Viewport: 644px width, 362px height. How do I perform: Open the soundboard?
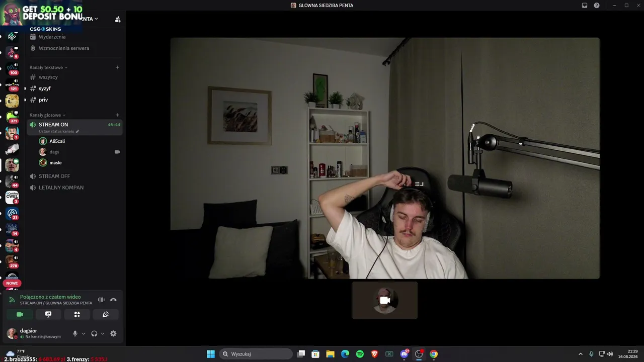click(106, 314)
